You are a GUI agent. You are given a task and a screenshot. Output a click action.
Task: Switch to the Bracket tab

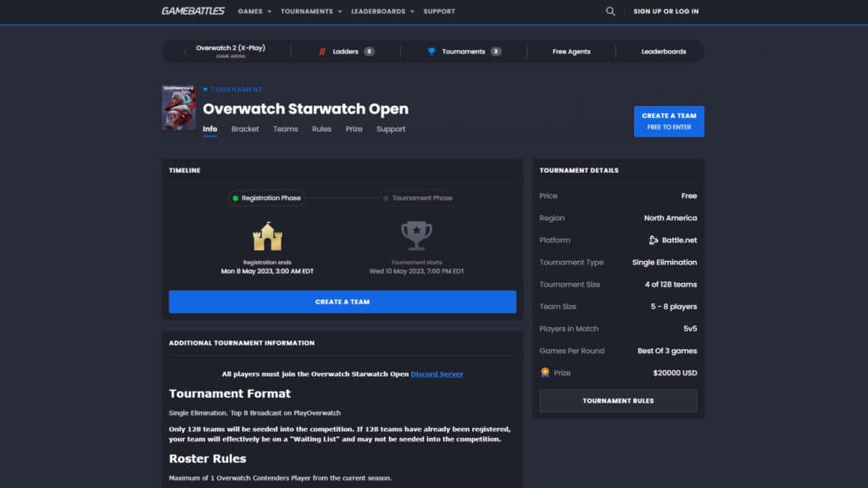(x=245, y=129)
